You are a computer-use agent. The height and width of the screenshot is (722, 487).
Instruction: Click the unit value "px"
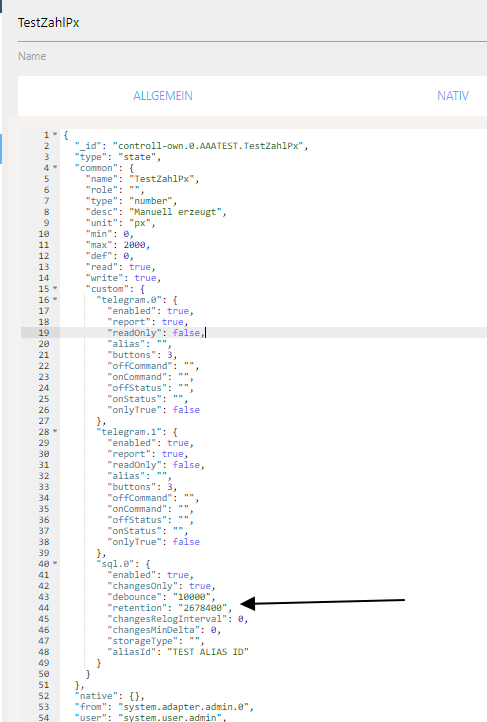point(140,223)
